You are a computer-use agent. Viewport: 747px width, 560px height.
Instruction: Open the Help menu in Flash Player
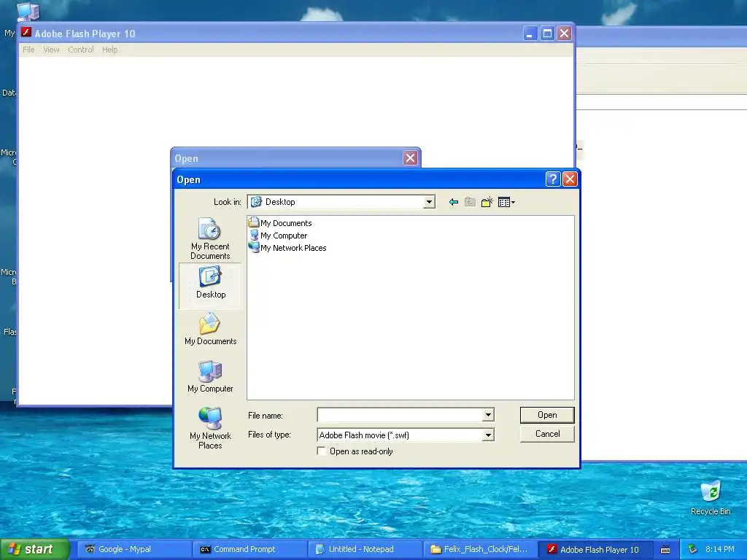tap(109, 50)
